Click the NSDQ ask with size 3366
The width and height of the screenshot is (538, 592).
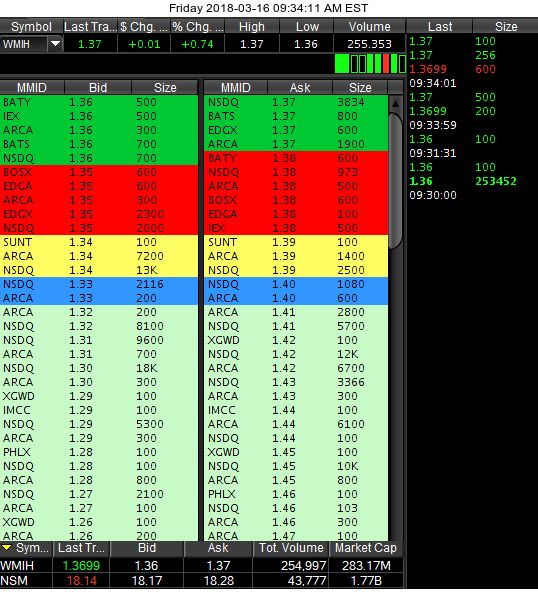pos(296,382)
